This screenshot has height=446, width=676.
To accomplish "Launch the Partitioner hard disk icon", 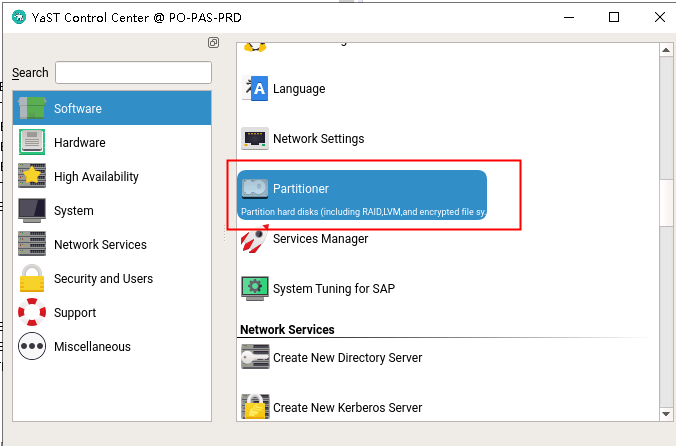I will [x=255, y=189].
